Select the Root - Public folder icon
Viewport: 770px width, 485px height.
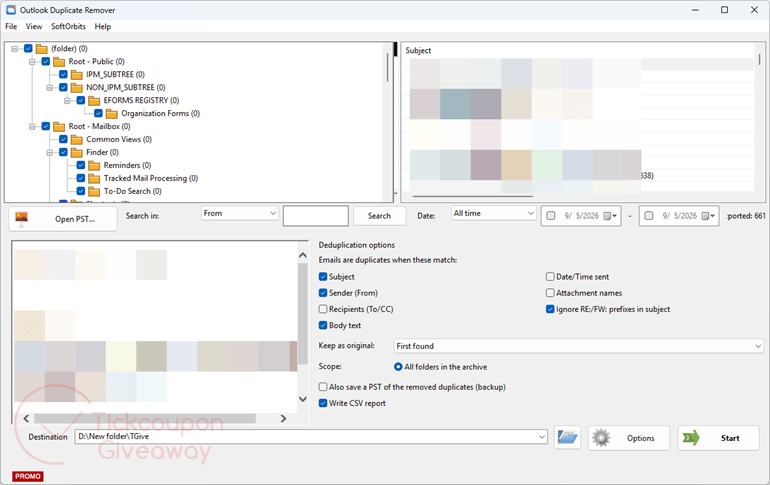(59, 61)
